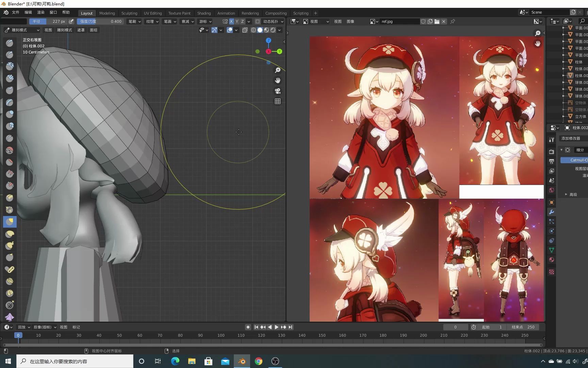This screenshot has width=588, height=368.
Task: Open the Texture checker properties tab
Action: (x=552, y=272)
